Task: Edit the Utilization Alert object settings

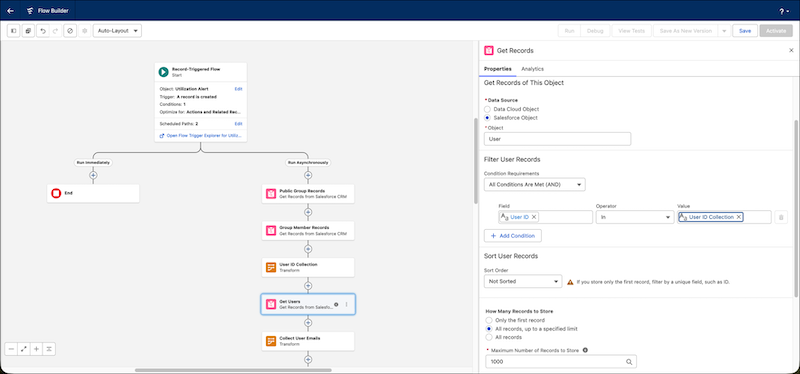Action: click(x=238, y=89)
